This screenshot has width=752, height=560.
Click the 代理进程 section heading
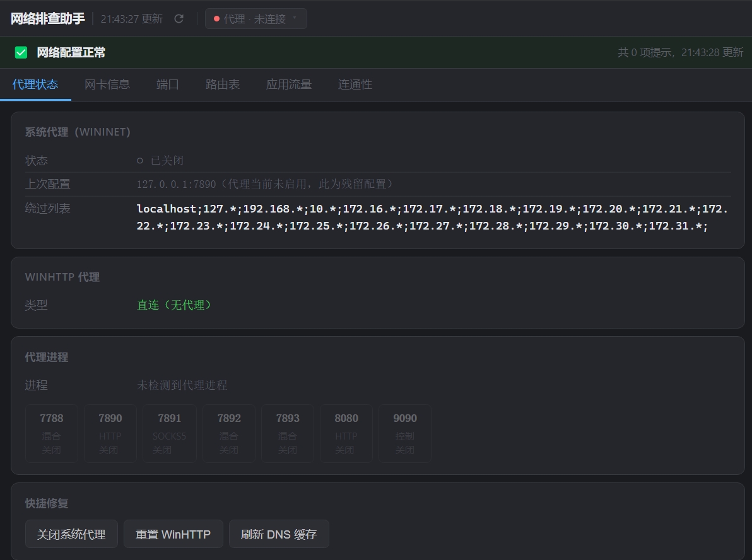pyautogui.click(x=47, y=357)
